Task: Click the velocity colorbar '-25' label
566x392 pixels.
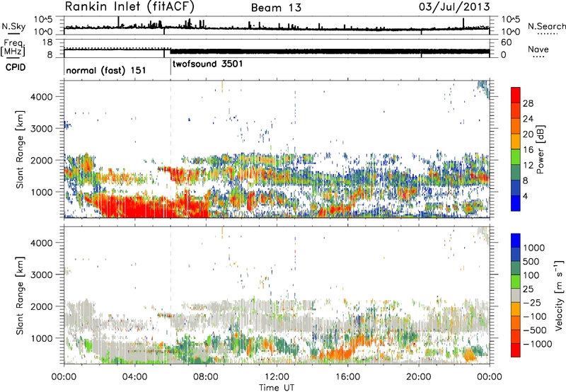Action: tap(533, 302)
